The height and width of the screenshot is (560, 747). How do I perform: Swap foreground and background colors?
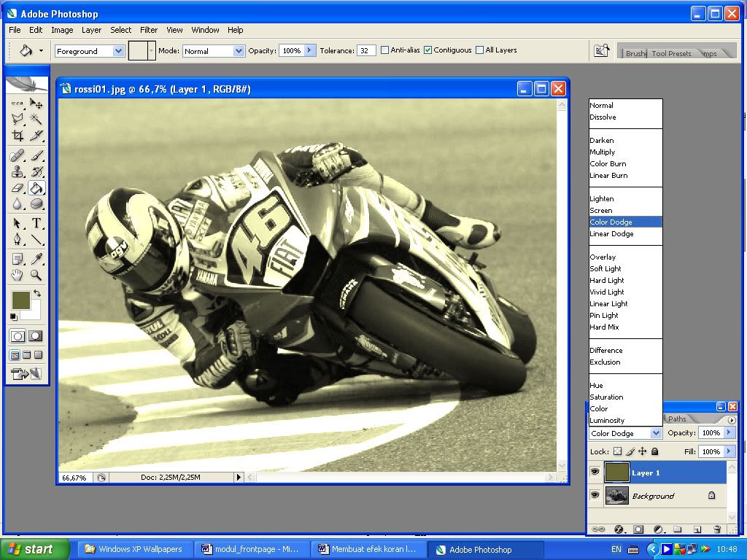37,293
